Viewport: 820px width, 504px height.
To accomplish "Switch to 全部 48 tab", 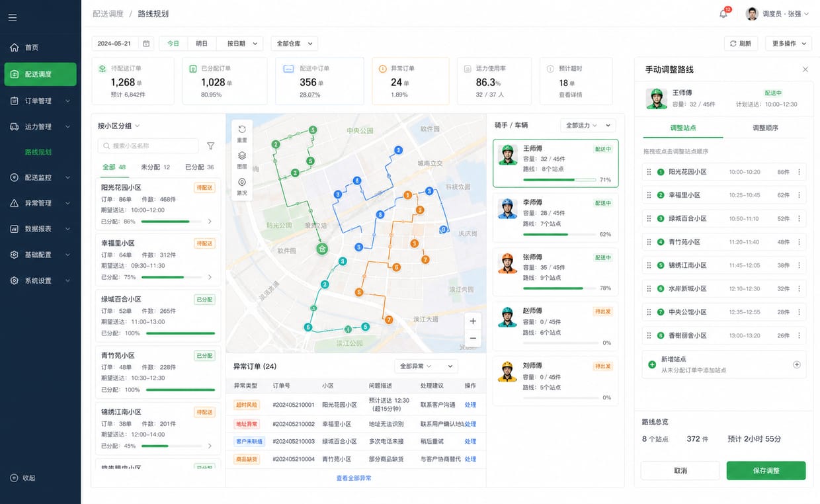I will tap(114, 167).
